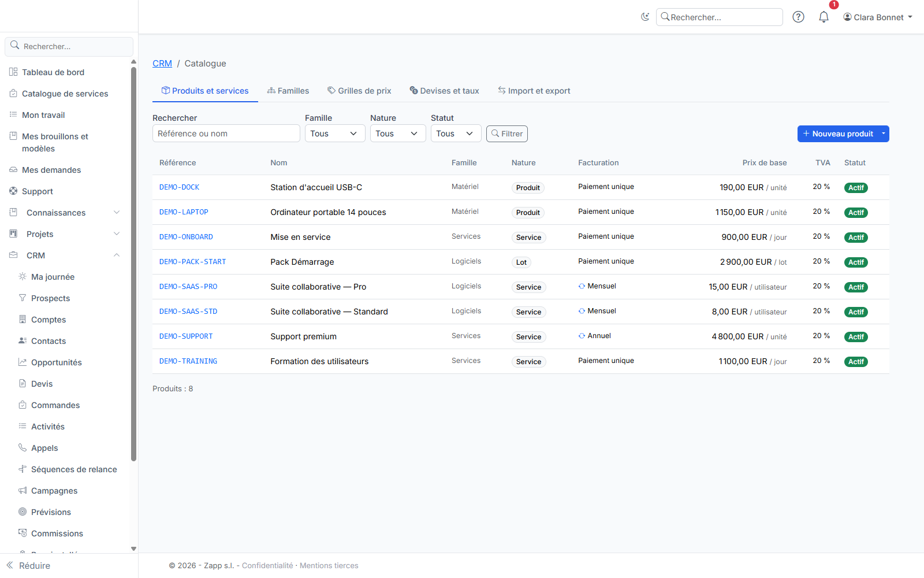Click the Prospects funnel icon
Viewport: 924px width, 578px height.
click(x=23, y=298)
